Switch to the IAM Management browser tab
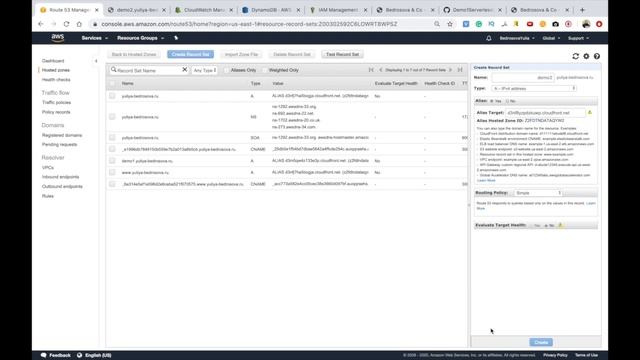Screen dimensions: 640x360 [338, 10]
